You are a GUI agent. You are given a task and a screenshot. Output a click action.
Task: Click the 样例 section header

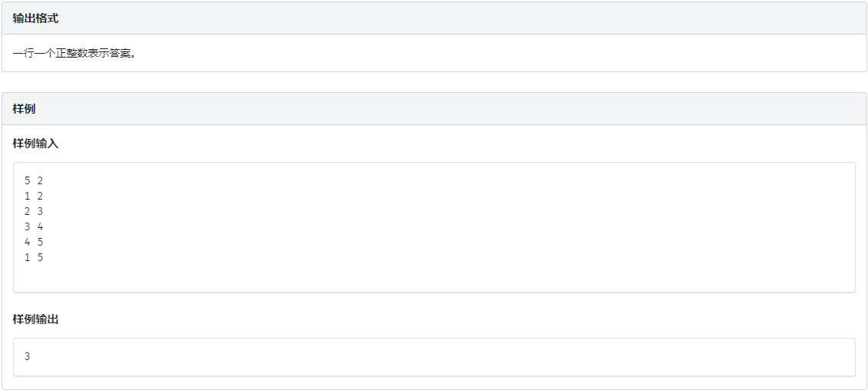point(24,109)
